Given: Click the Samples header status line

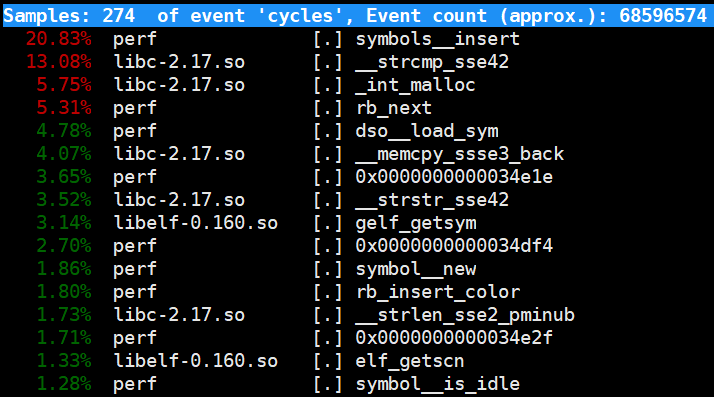Looking at the screenshot, I should (x=357, y=15).
